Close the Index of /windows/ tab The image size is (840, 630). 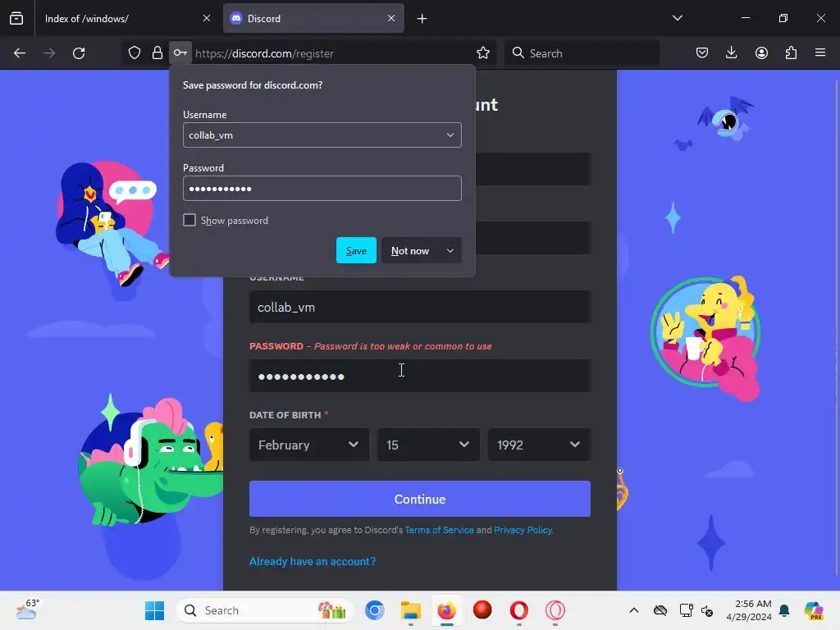tap(207, 18)
